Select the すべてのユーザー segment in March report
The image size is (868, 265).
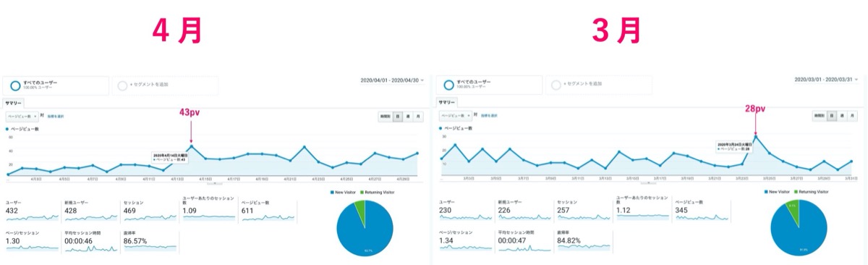(490, 84)
